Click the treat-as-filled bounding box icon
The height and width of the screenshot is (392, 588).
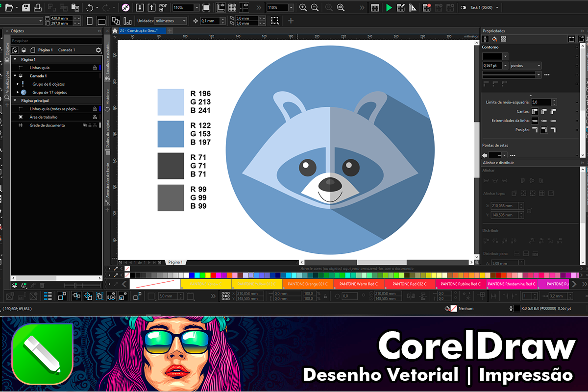(275, 21)
